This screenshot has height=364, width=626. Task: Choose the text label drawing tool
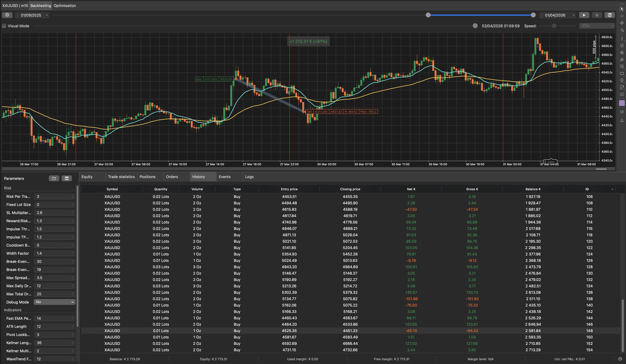click(622, 94)
